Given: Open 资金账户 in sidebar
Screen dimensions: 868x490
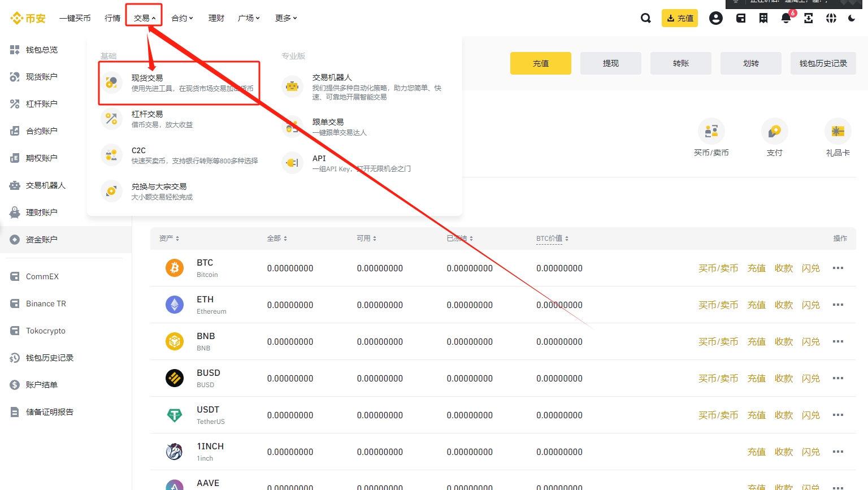Looking at the screenshot, I should click(x=66, y=240).
